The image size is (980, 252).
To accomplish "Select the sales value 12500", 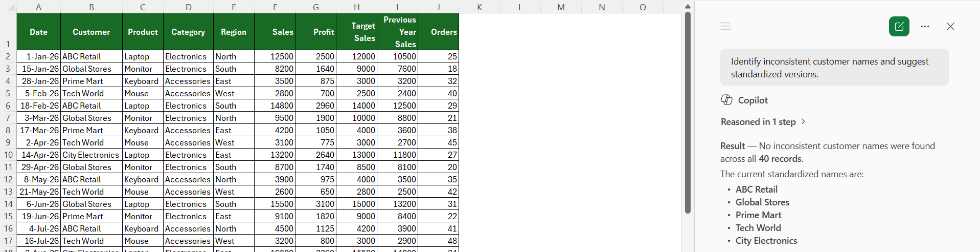I will pyautogui.click(x=275, y=56).
